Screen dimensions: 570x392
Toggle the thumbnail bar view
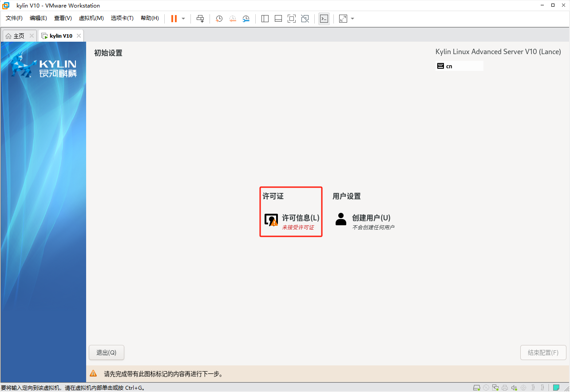coord(278,19)
